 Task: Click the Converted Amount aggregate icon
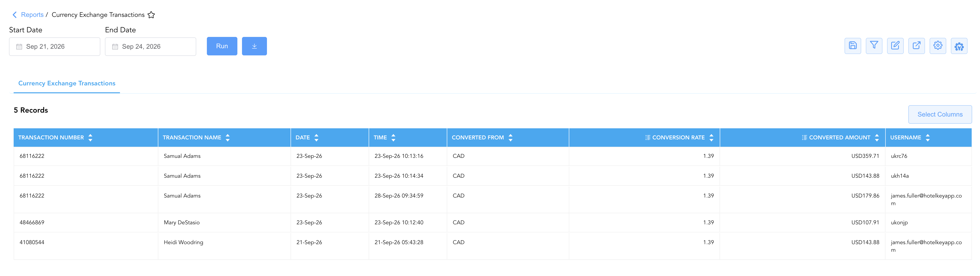coord(804,138)
